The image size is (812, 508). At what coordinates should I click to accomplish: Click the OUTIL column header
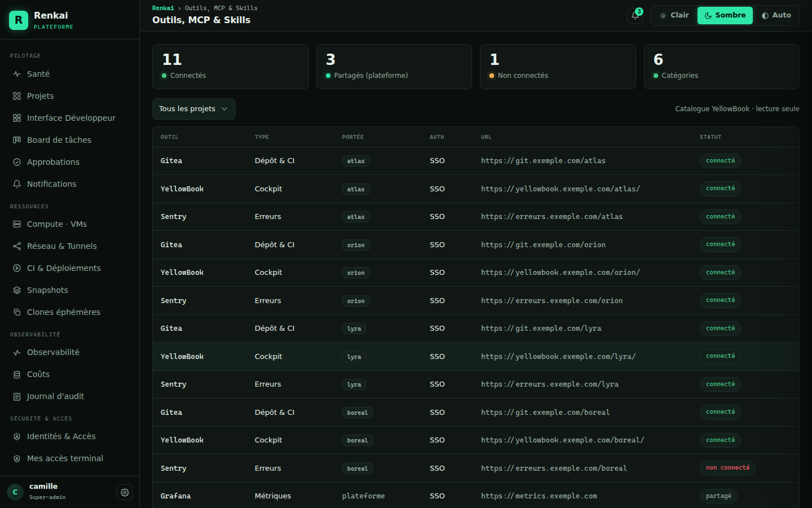click(169, 137)
